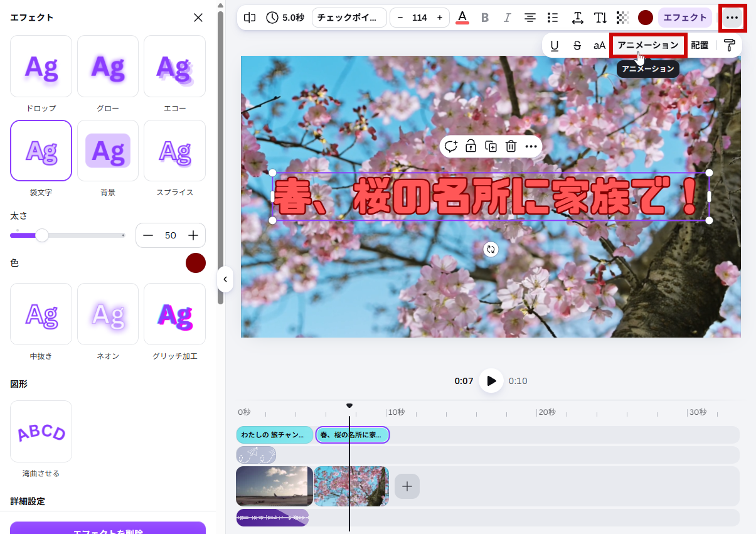This screenshot has width=756, height=534.
Task: Select the エコー text effect
Action: (174, 66)
